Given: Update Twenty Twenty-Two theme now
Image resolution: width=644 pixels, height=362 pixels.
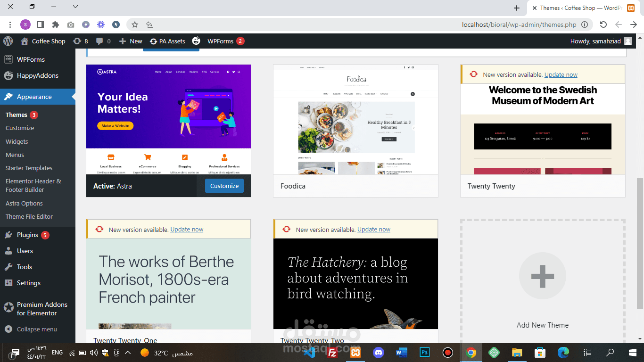Looking at the screenshot, I should point(374,230).
